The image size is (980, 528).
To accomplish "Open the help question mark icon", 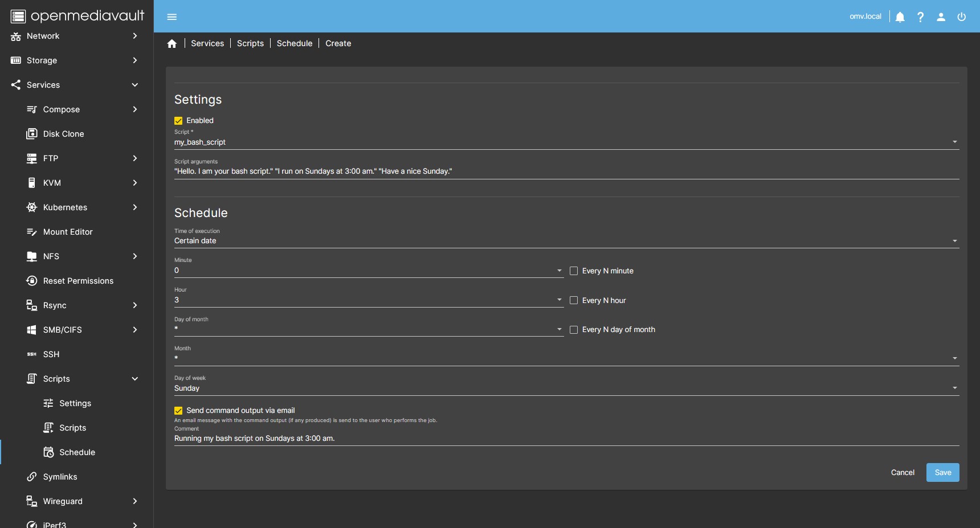I will coord(920,17).
